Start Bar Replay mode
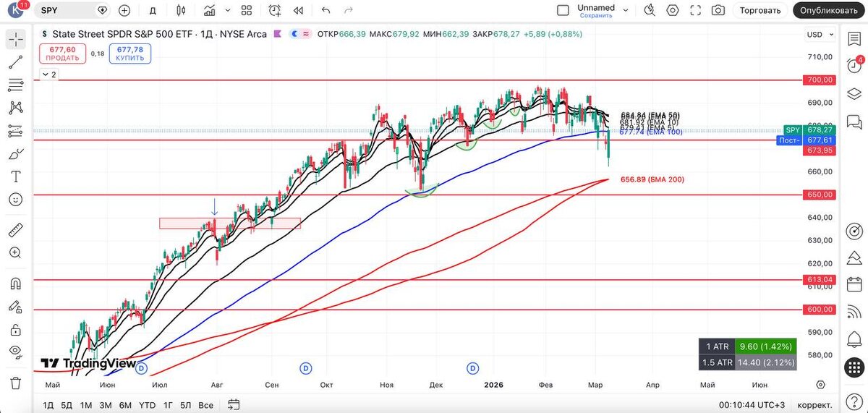868x413 pixels. tap(298, 10)
